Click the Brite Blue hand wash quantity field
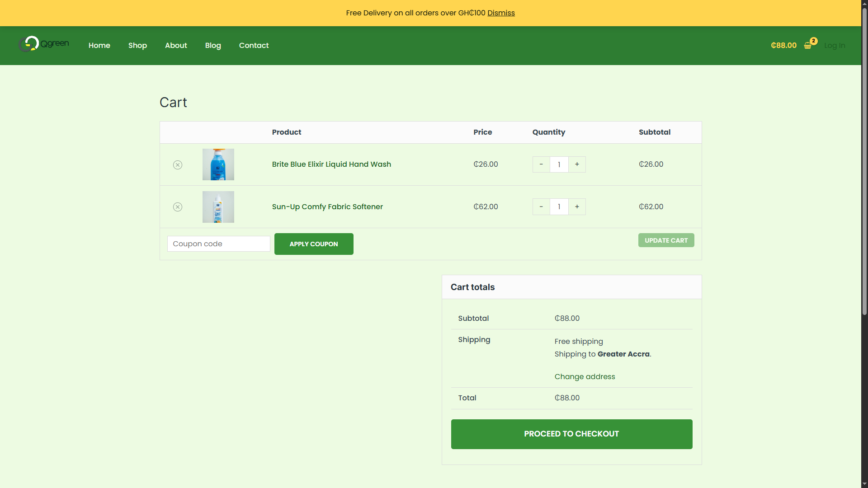The width and height of the screenshot is (868, 488). coord(559,164)
